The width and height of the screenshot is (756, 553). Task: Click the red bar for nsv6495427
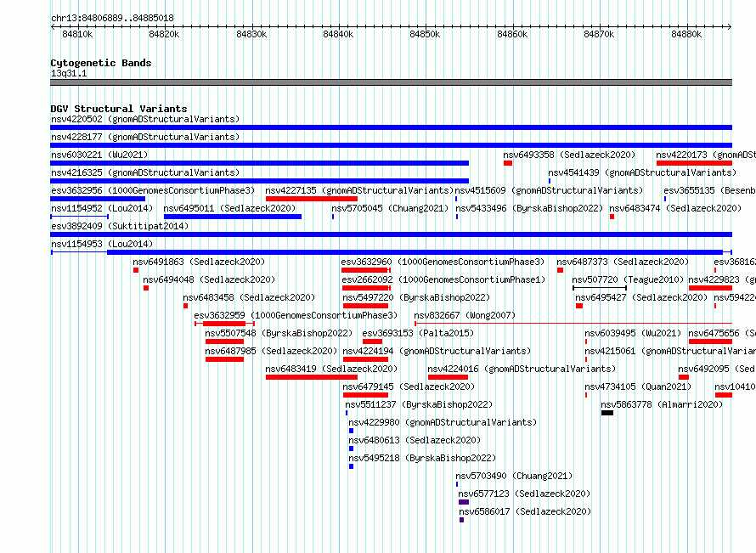click(x=579, y=306)
